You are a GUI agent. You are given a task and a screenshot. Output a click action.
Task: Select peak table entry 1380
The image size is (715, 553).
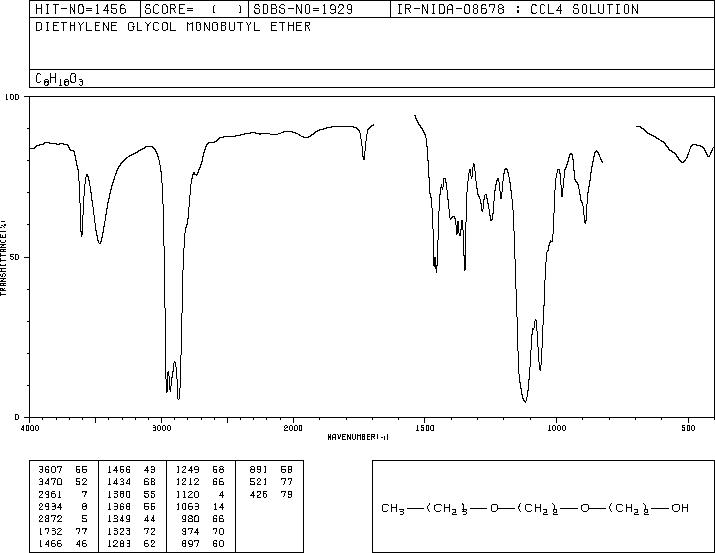coord(119,495)
